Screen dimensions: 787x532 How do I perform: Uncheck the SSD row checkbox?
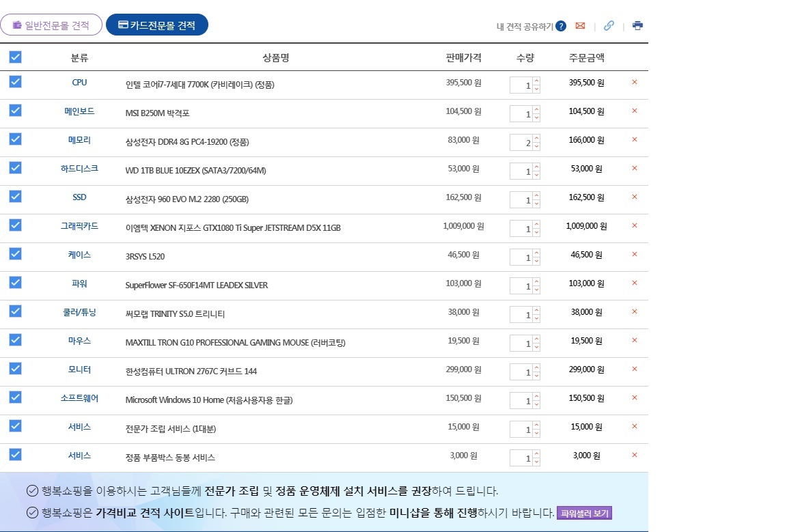16,196
